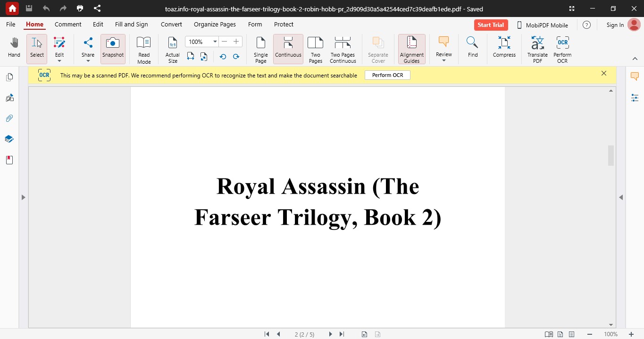
Task: Toggle the Snapshot tool
Action: 113,48
